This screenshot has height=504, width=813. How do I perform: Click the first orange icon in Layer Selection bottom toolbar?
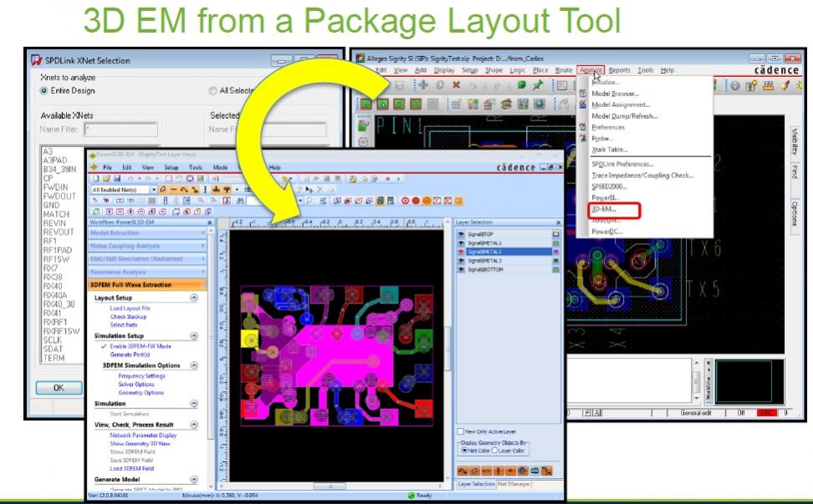[462, 471]
